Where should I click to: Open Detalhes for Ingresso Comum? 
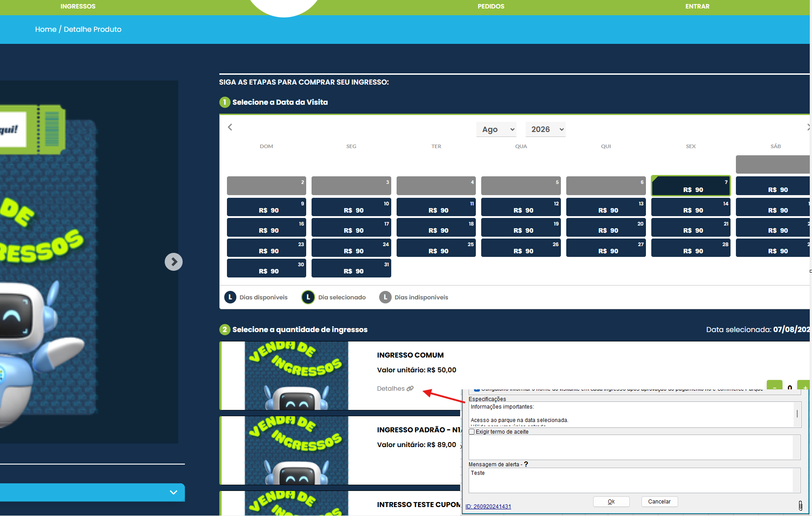[391, 388]
